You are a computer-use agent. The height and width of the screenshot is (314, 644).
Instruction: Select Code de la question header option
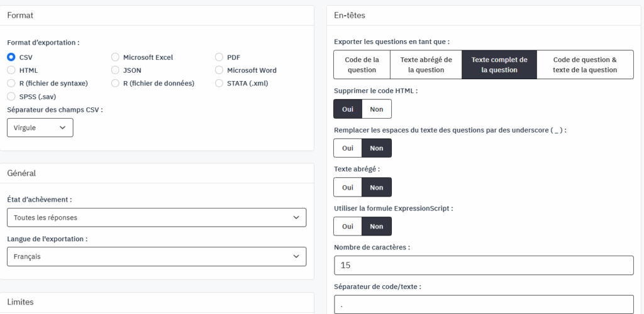coord(362,65)
